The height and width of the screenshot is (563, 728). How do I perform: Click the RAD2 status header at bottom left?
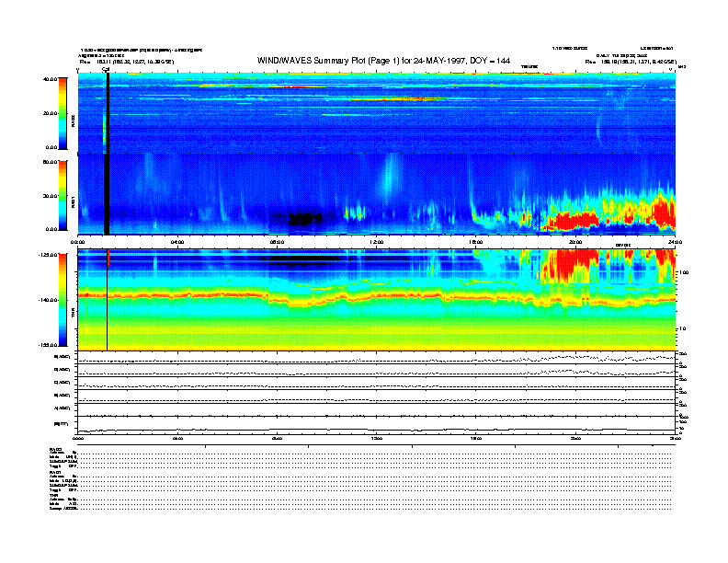click(55, 449)
